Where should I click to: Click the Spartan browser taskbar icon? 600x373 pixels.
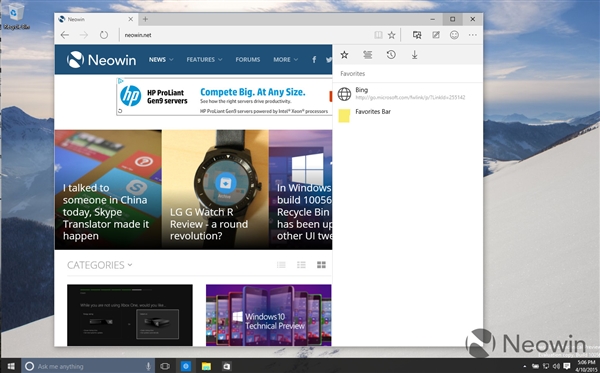click(186, 366)
